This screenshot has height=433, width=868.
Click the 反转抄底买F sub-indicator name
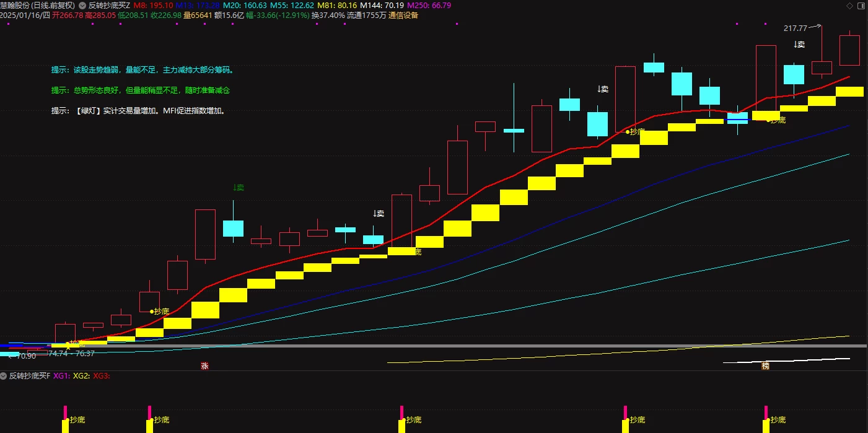[30, 375]
